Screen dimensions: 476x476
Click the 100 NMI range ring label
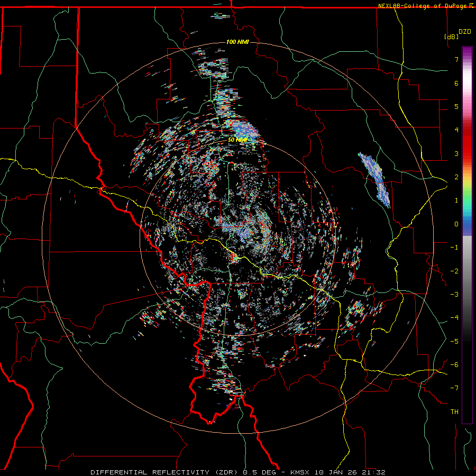237,42
